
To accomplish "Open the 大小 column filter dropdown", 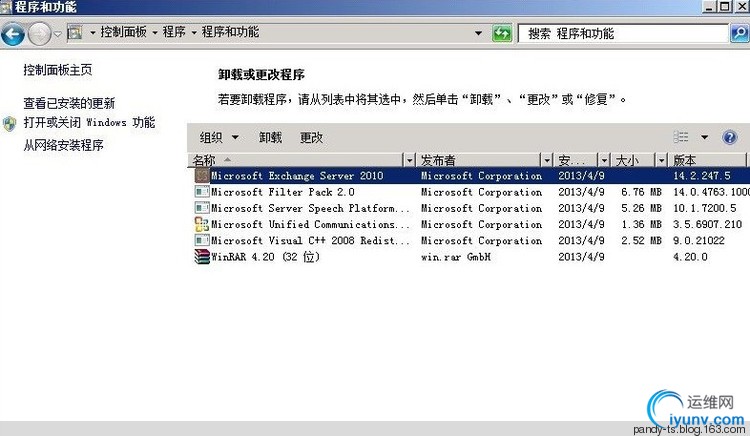I will click(x=662, y=160).
